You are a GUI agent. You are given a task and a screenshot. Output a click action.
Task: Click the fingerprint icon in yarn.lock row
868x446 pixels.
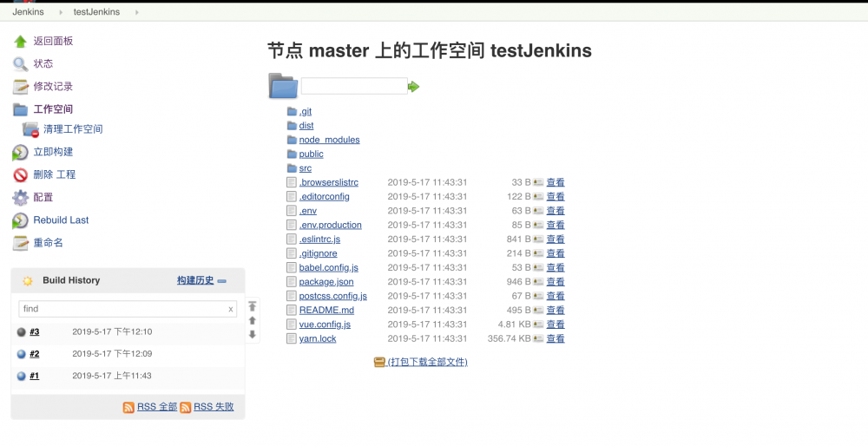538,338
